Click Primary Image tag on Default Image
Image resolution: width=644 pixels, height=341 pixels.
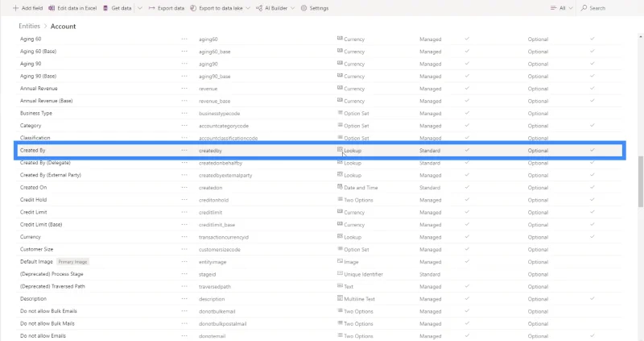point(72,262)
